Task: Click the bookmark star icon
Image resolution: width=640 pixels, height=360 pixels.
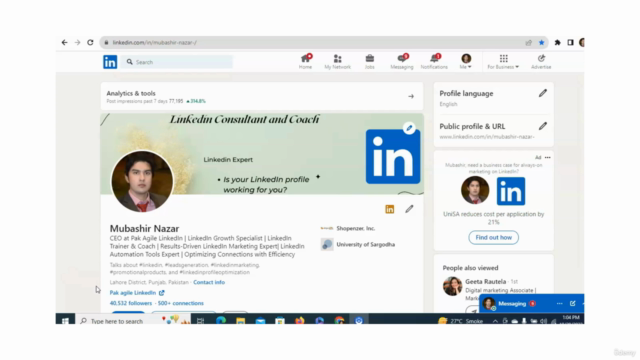Action: coord(542,42)
